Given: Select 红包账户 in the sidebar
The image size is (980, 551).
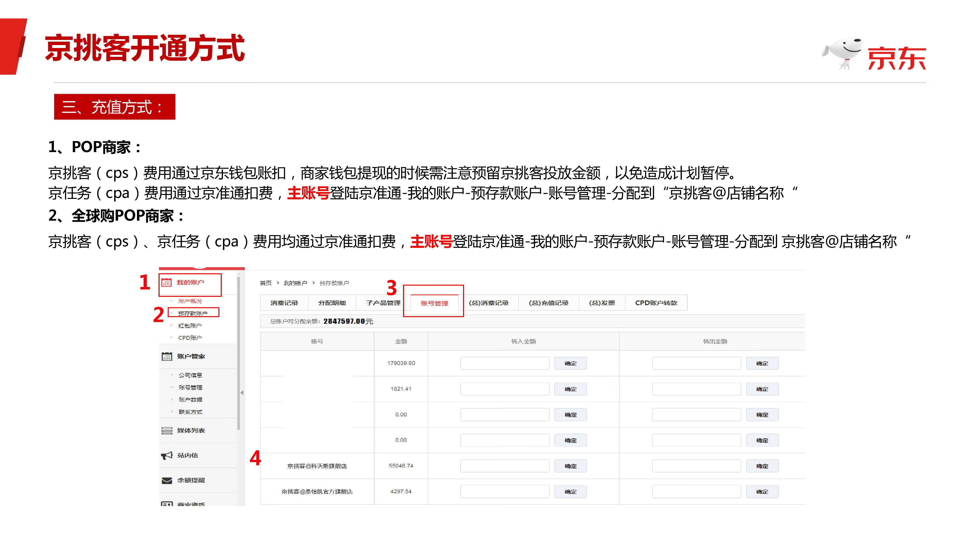Looking at the screenshot, I should (x=190, y=325).
